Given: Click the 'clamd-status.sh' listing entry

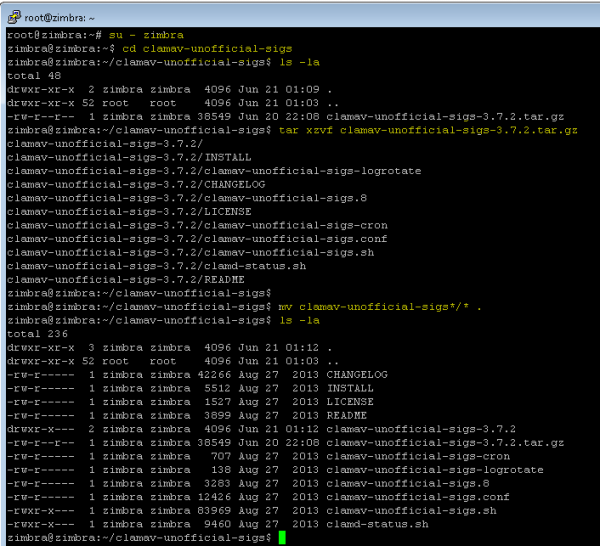Looking at the screenshot, I should point(377,524).
